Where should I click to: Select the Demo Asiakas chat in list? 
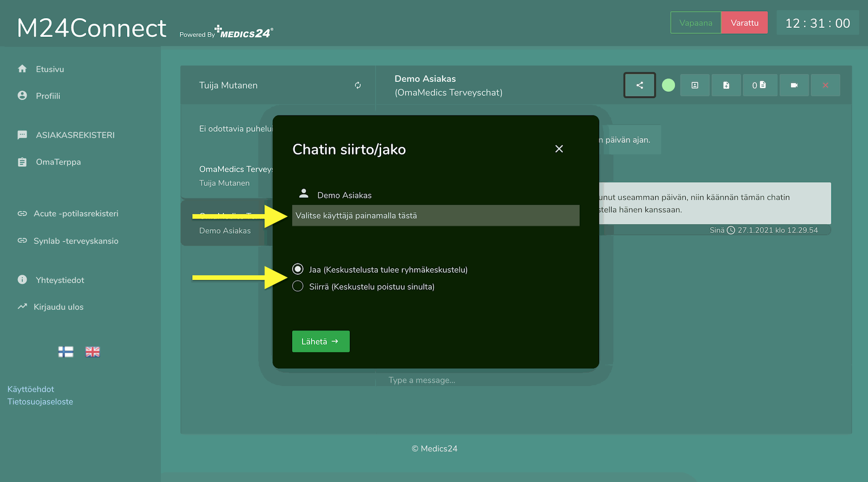[x=227, y=223]
